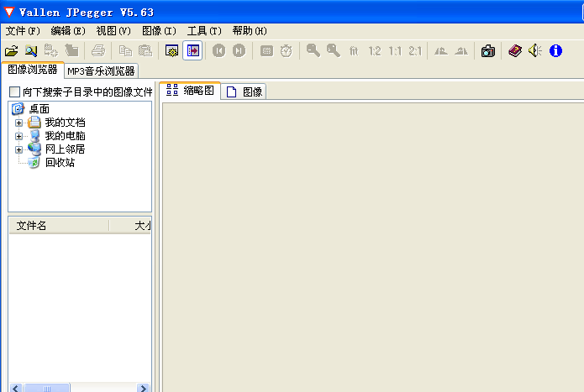Image resolution: width=584 pixels, height=392 pixels.
Task: Click the image search magnifier toolbar icon
Action: (31, 51)
